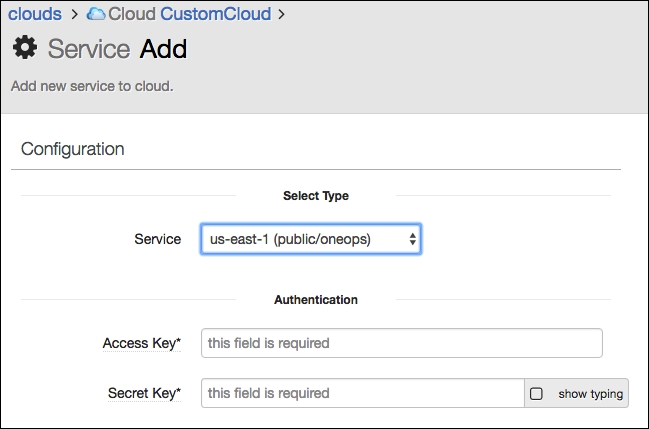Go to the clouds breadcrumb link
Screen dimensions: 649x429
(x=35, y=14)
